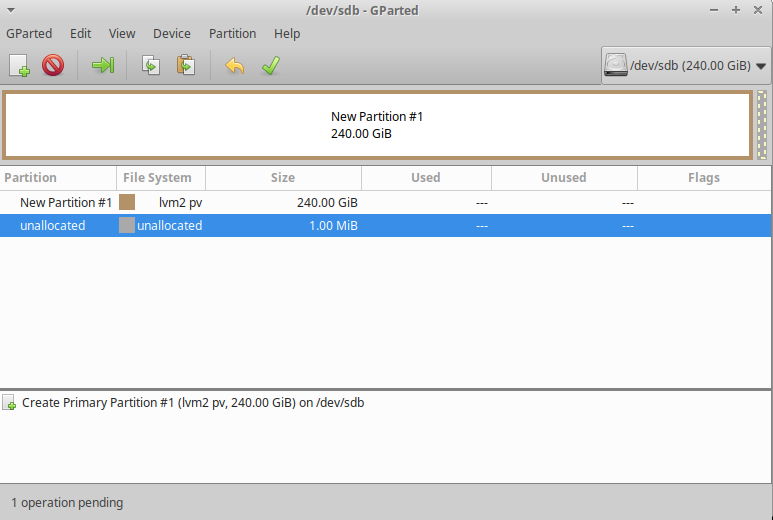Select the New Partition #1 row name
Image resolution: width=773 pixels, height=520 pixels.
(x=66, y=203)
